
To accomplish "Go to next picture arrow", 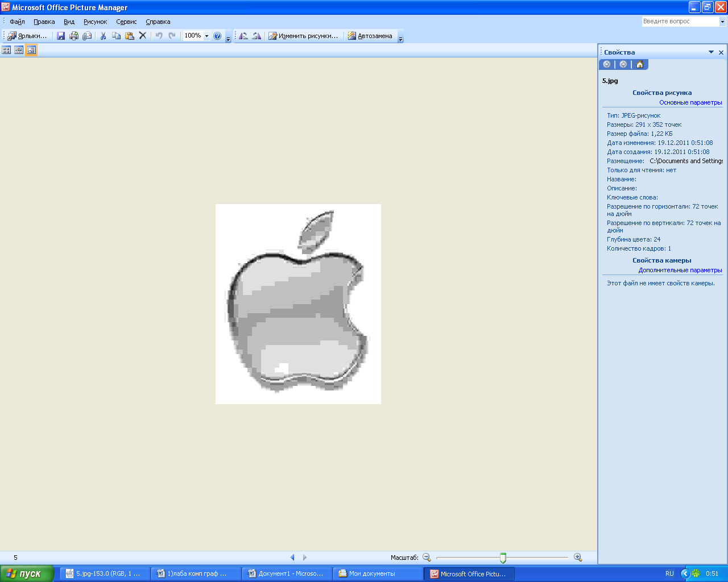I will [305, 558].
